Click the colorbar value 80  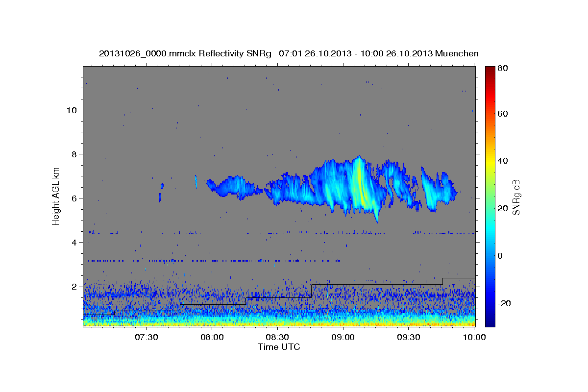[x=504, y=68]
